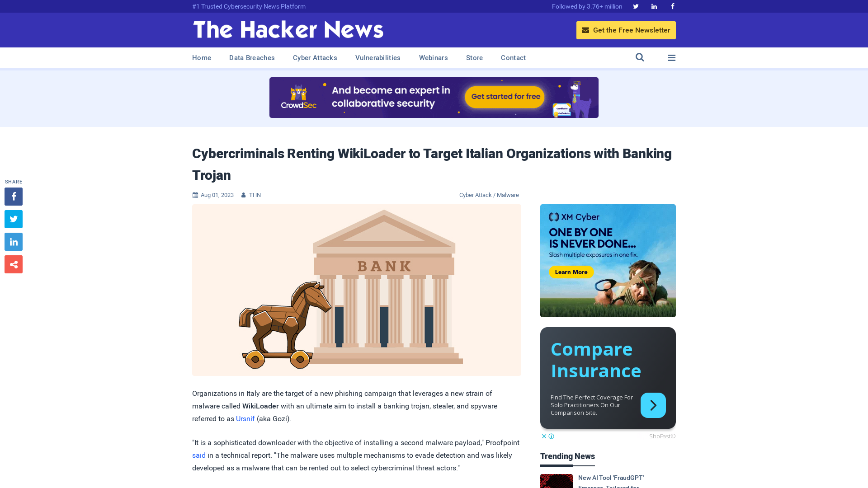Click The Hacker News Twitter icon

636,6
